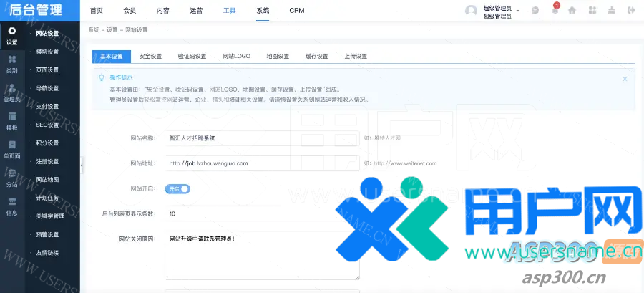The height and width of the screenshot is (293, 644).
Task: Click the 网站关闭原因 text area
Action: coord(261,254)
